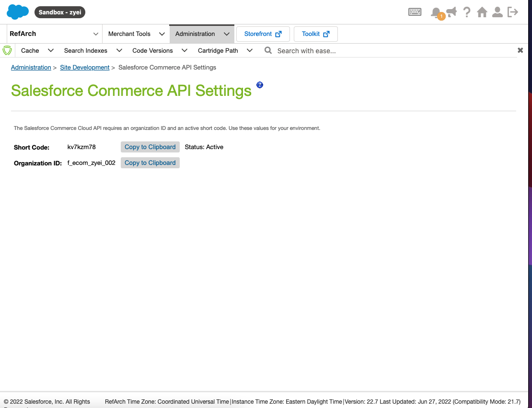Viewport: 532px width, 408px height.
Task: Click the megaphone announcements icon
Action: tap(451, 12)
